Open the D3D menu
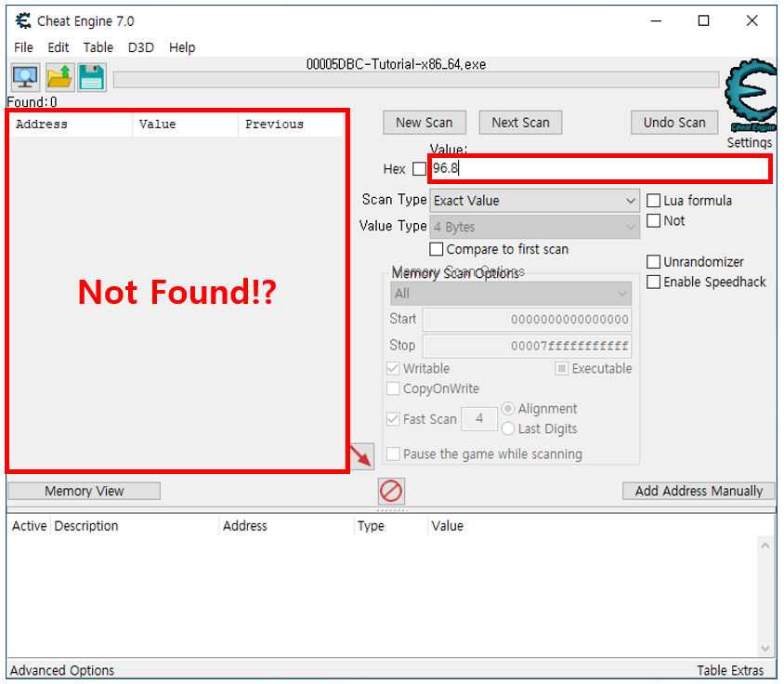 [141, 47]
